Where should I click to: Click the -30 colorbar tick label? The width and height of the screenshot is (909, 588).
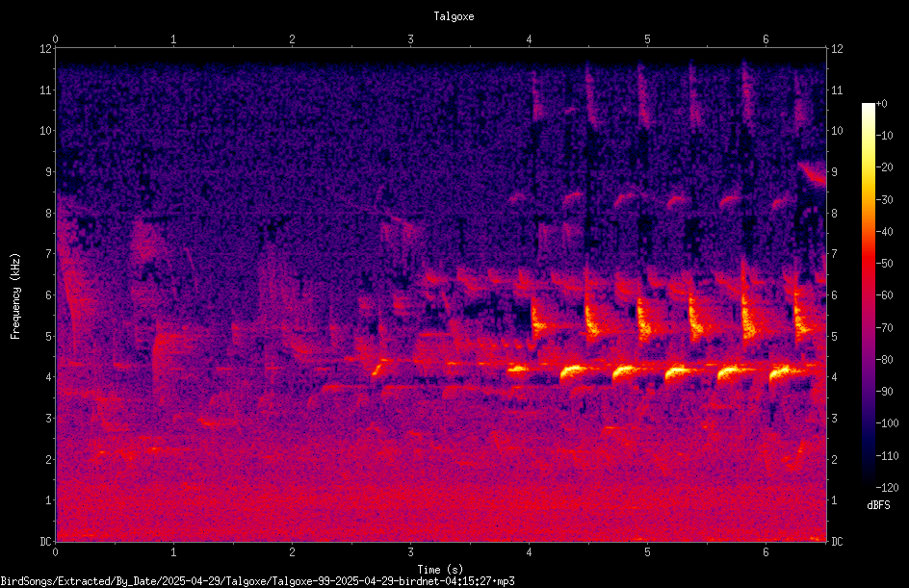tap(885, 199)
